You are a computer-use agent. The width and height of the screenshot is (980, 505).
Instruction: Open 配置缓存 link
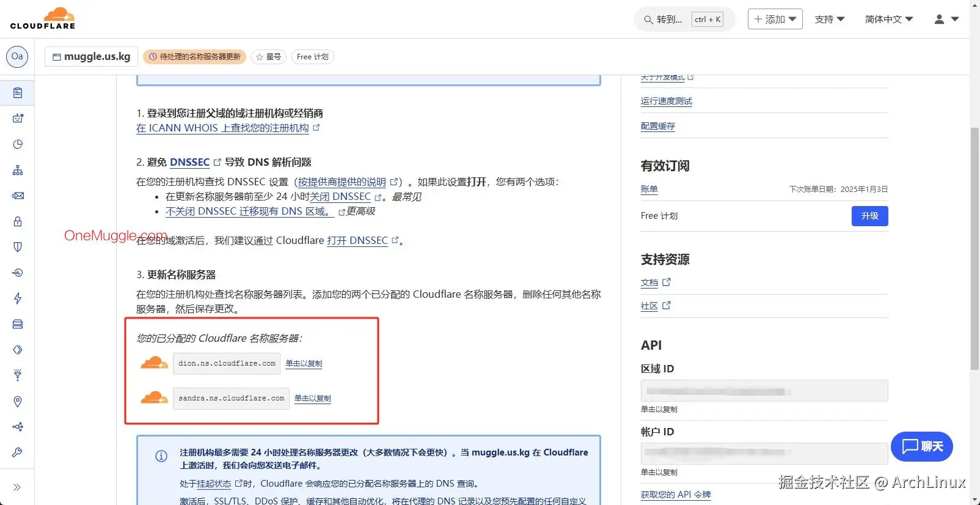[x=658, y=126]
